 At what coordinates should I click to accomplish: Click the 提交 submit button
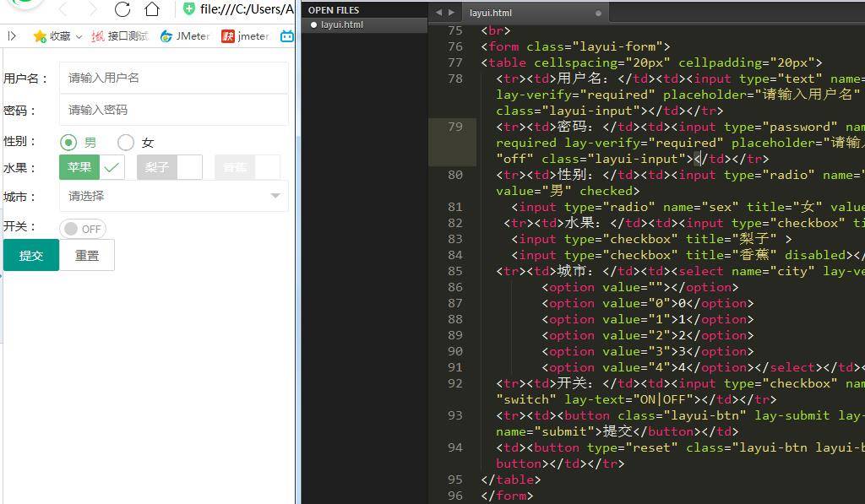[x=31, y=255]
